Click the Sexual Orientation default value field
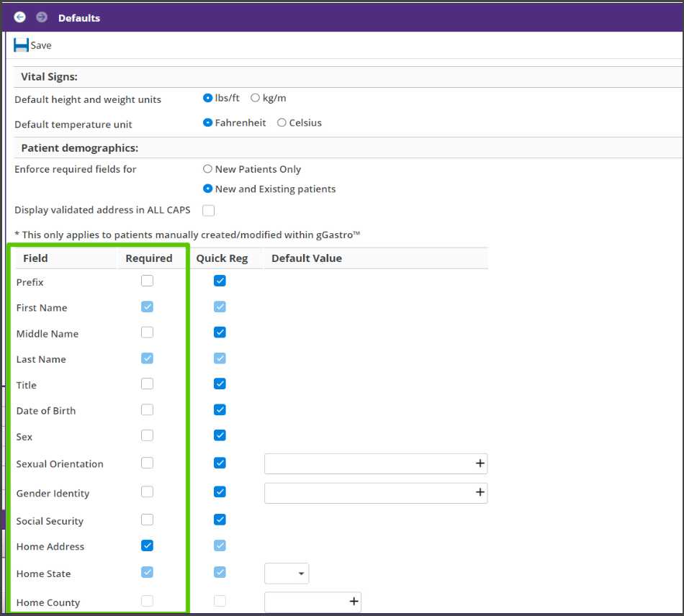Screen dimensions: 684x616 (376, 463)
